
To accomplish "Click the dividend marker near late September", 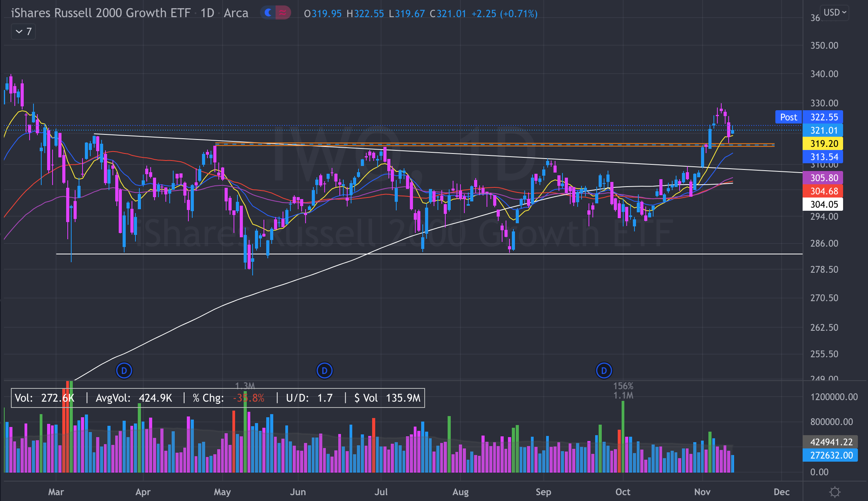I will 604,370.
